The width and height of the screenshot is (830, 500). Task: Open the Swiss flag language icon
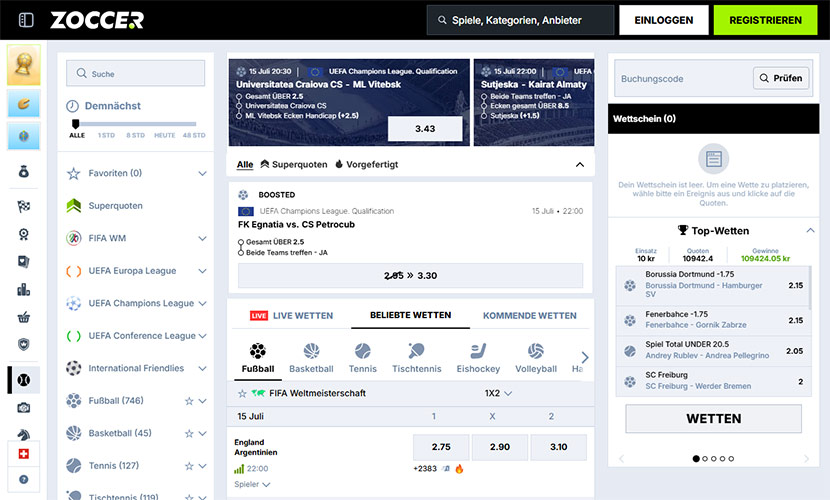pyautogui.click(x=24, y=453)
